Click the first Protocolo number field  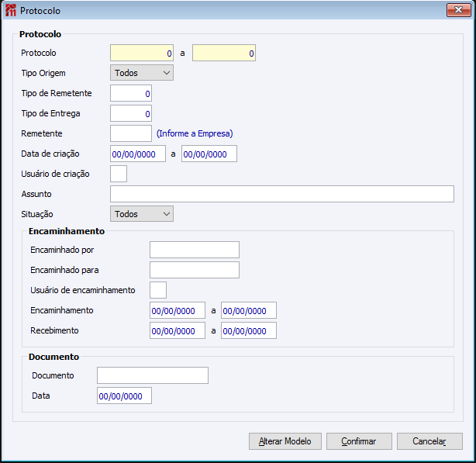(x=142, y=53)
